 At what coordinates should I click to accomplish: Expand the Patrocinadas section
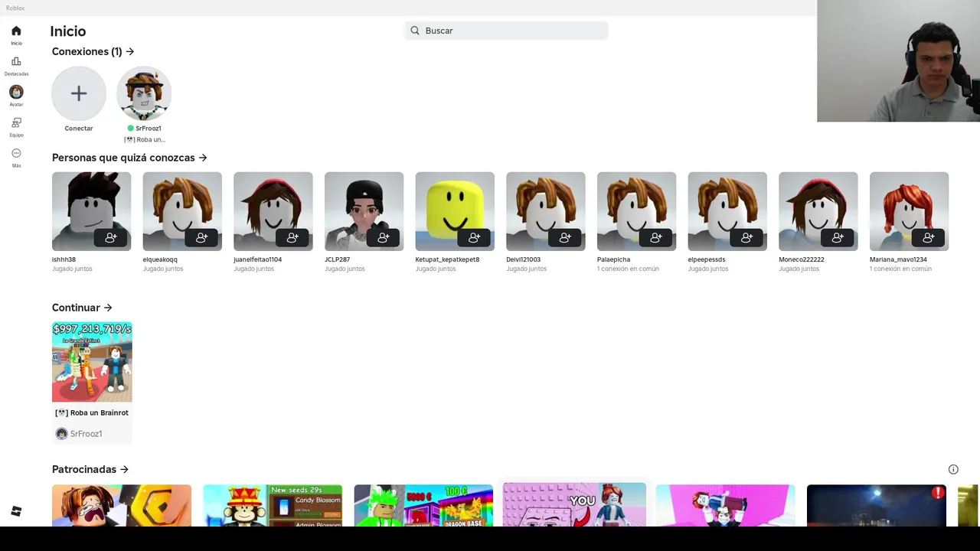[x=90, y=469]
